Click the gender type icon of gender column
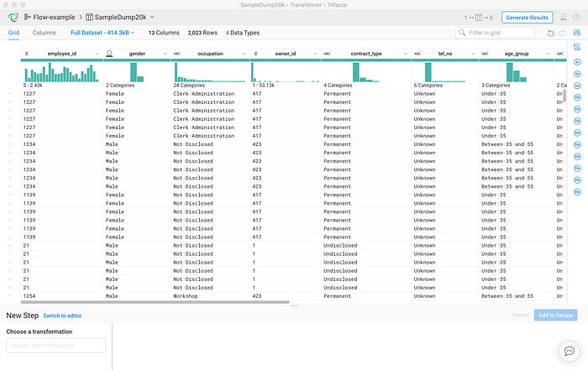588x370 pixels. [109, 54]
